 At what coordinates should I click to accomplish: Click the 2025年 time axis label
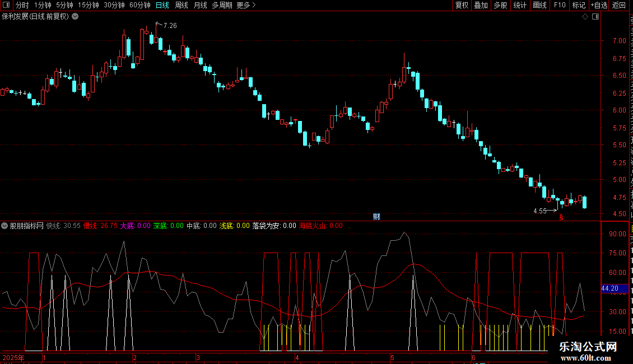pyautogui.click(x=13, y=357)
